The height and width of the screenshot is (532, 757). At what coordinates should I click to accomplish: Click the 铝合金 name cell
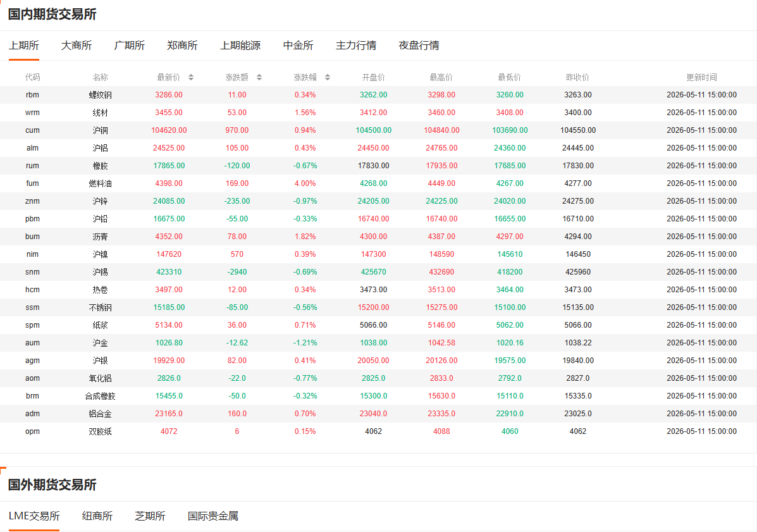100,414
